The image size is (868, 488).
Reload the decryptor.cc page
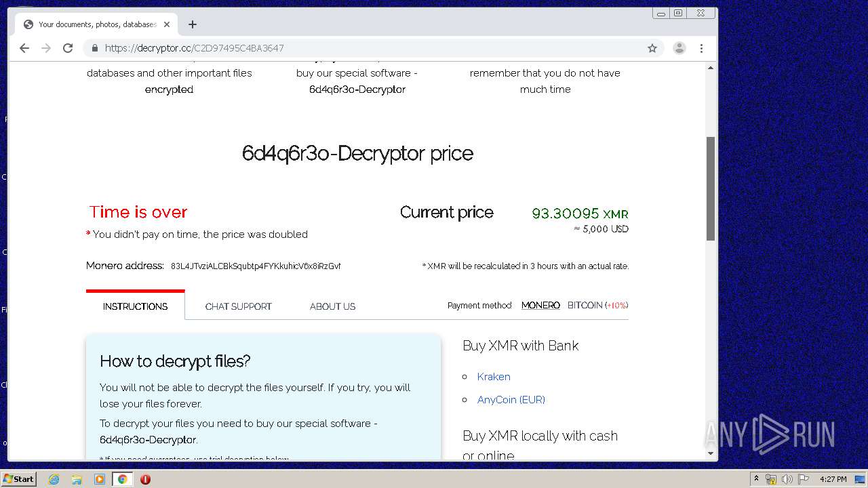[68, 48]
